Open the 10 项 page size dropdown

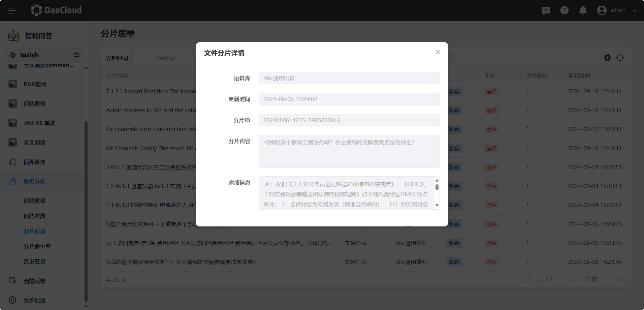pyautogui.click(x=603, y=279)
